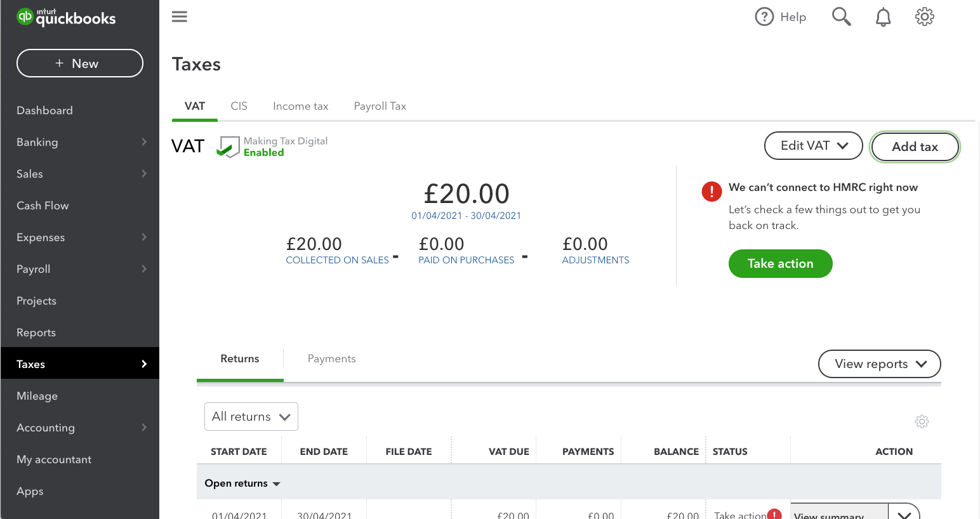Viewport: 980px width, 519px height.
Task: Expand the Payroll sidebar submenu arrow
Action: tap(144, 269)
